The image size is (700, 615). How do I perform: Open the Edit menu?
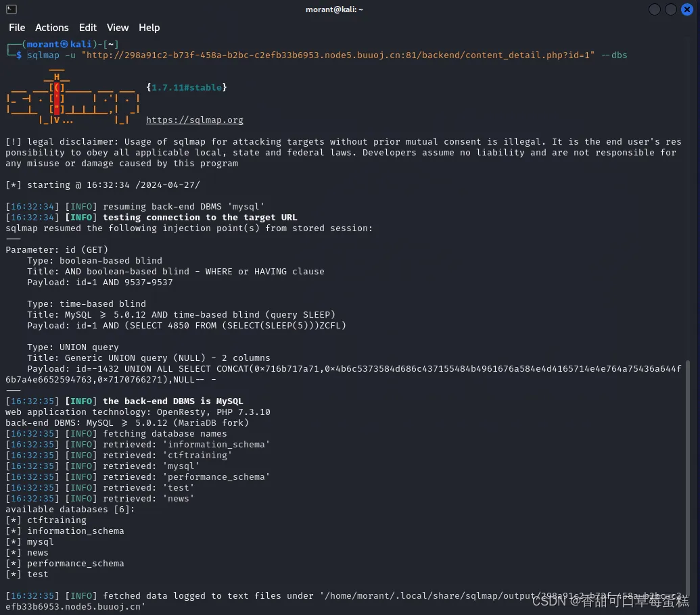(x=88, y=28)
